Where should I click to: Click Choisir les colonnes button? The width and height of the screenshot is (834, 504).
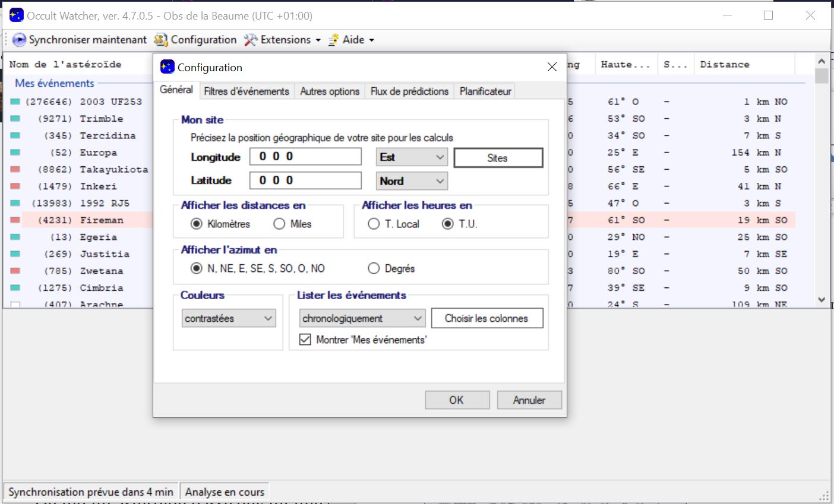point(487,318)
